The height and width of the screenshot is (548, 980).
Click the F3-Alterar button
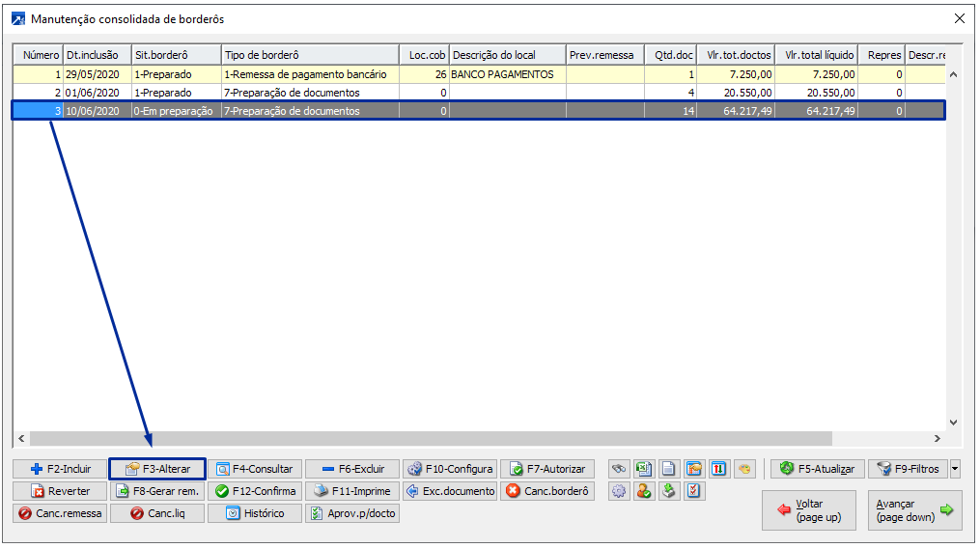pyautogui.click(x=157, y=469)
